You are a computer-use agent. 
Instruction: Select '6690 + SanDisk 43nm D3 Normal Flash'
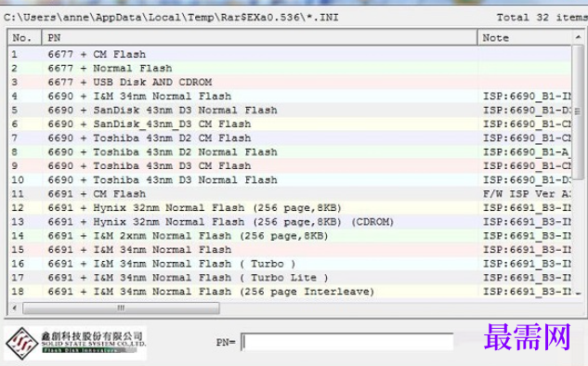[290, 111]
